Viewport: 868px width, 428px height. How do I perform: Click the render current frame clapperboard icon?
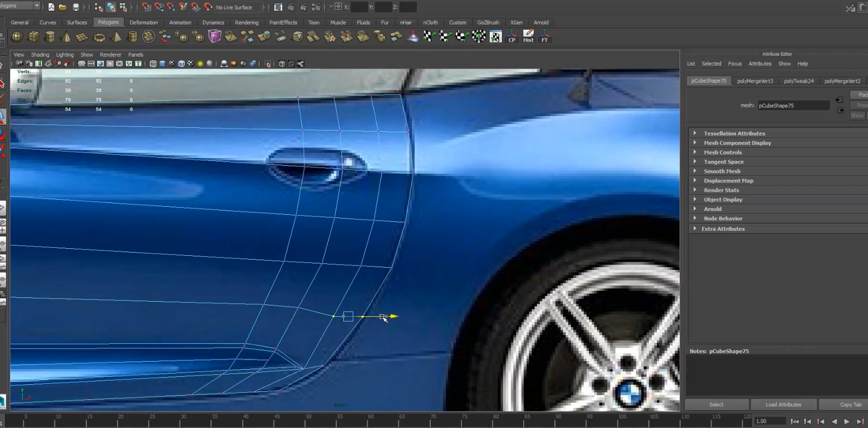[291, 7]
